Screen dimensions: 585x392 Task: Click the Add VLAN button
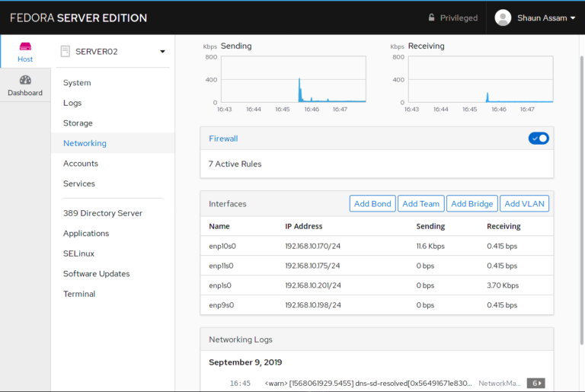pos(524,204)
